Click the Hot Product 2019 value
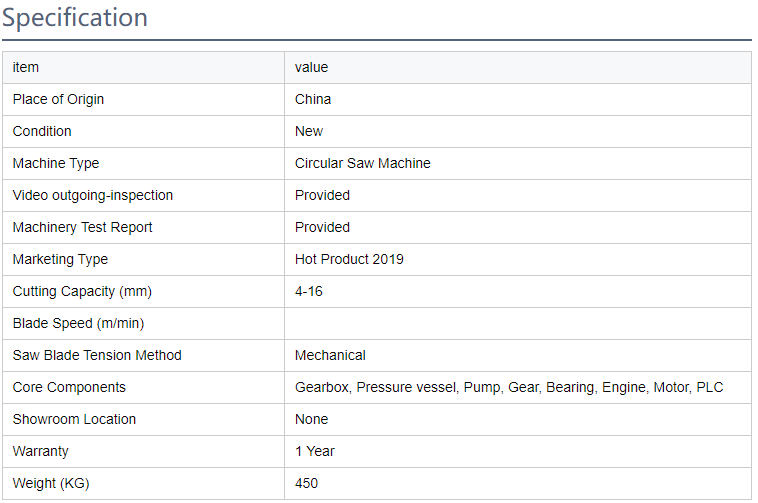 [349, 259]
